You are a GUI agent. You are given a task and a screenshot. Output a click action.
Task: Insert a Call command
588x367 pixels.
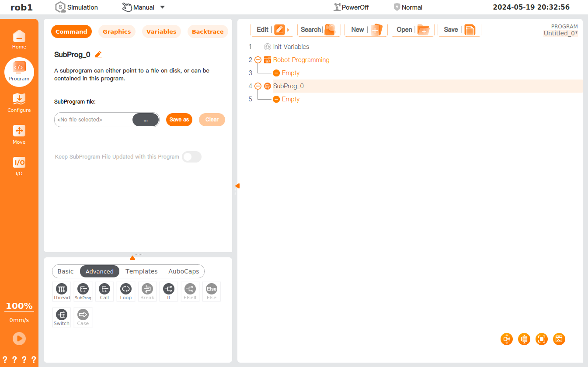[x=104, y=291]
